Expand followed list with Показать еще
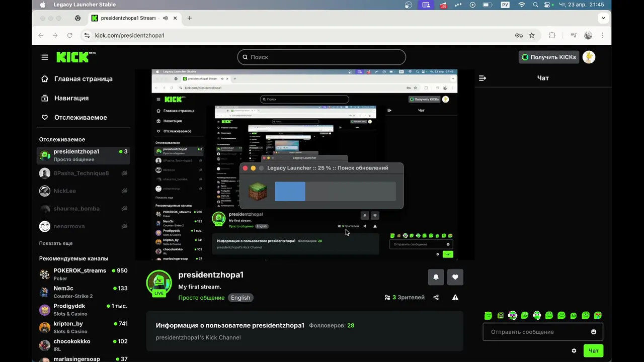The height and width of the screenshot is (362, 644). tap(56, 243)
